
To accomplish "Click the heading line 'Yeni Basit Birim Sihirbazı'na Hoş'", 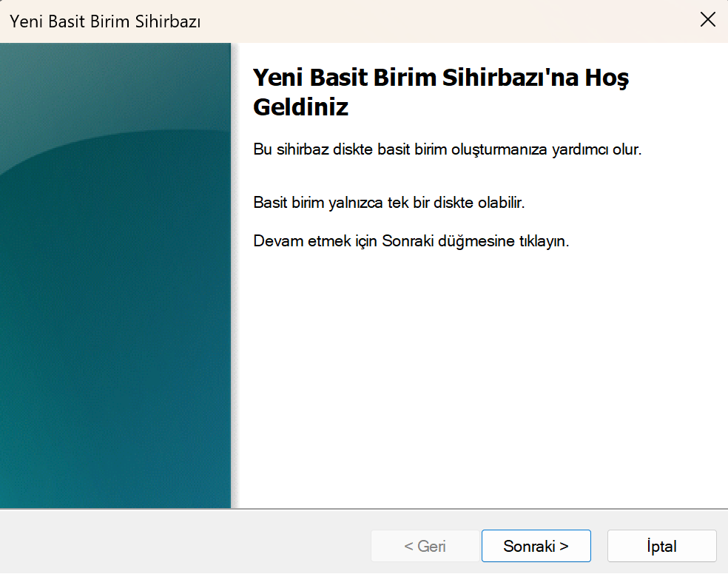I will [440, 78].
